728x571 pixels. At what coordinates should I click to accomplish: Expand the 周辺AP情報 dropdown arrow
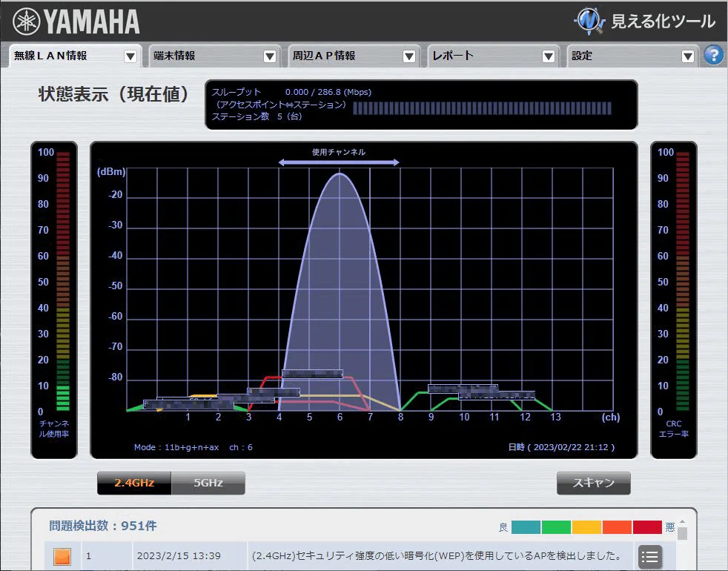tap(409, 56)
